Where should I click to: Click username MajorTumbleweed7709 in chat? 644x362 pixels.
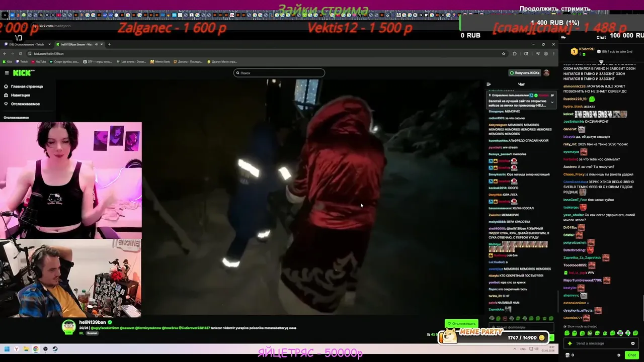583,280
